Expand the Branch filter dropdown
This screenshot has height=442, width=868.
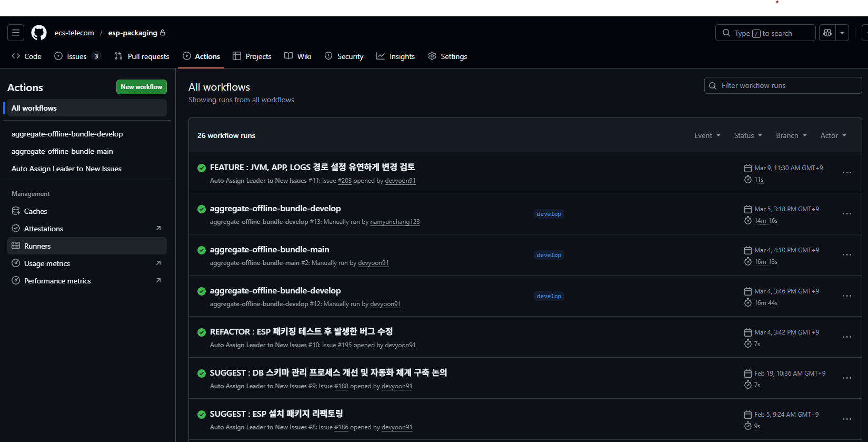click(x=791, y=135)
